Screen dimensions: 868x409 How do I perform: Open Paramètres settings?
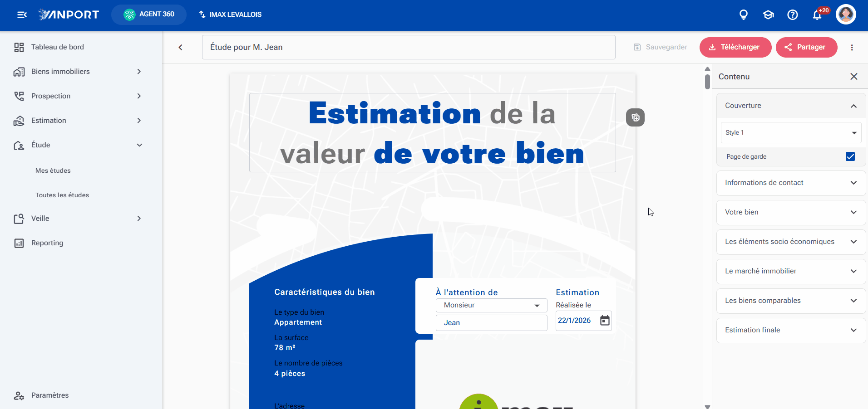tap(50, 395)
